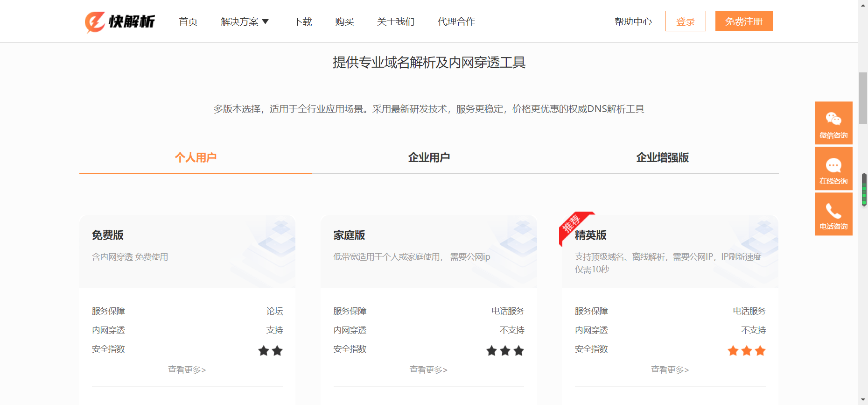Viewport: 868px width, 405px height.
Task: Click the 免费注册 button
Action: [744, 21]
